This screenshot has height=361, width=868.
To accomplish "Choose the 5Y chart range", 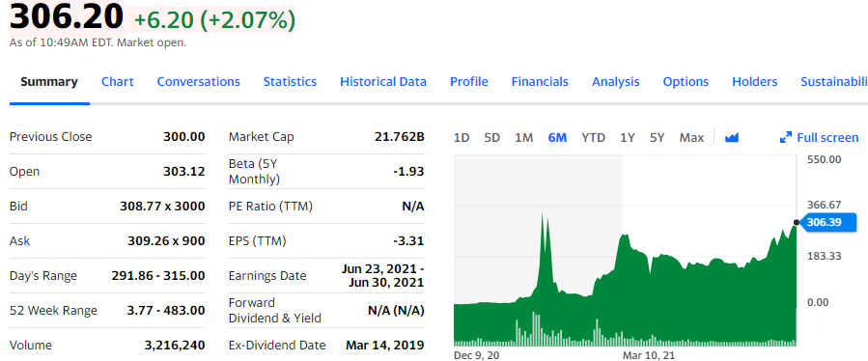I will coord(658,137).
